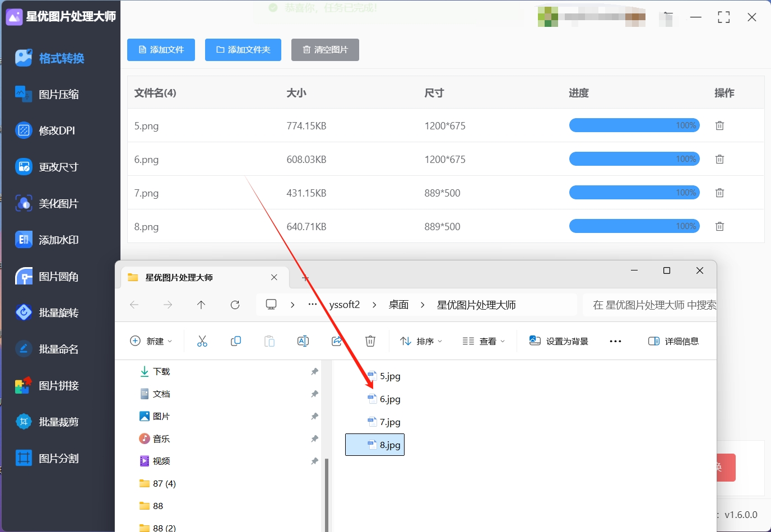The height and width of the screenshot is (532, 771).
Task: Click the 图片分割 sidebar icon
Action: [24, 458]
